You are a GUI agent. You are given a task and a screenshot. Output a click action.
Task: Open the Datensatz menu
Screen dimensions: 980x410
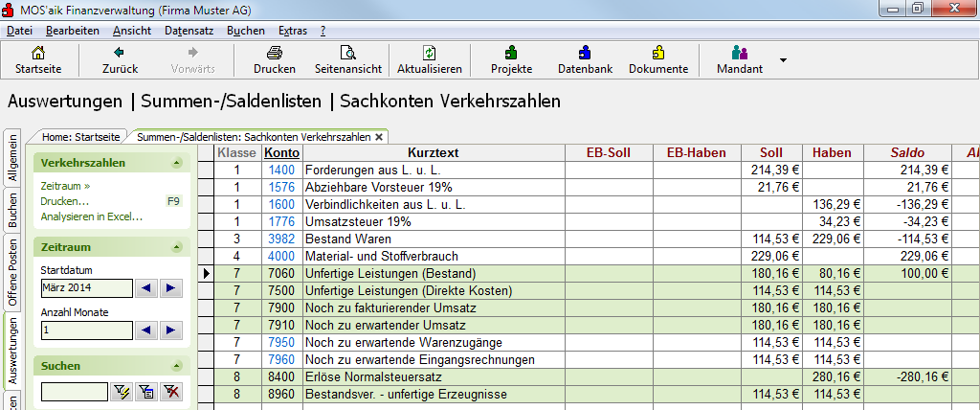[189, 31]
